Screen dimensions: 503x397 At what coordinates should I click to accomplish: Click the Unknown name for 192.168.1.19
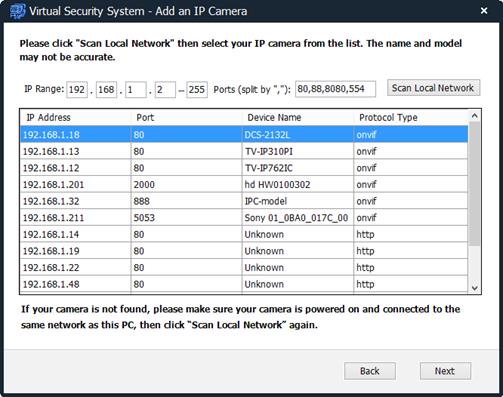click(264, 251)
